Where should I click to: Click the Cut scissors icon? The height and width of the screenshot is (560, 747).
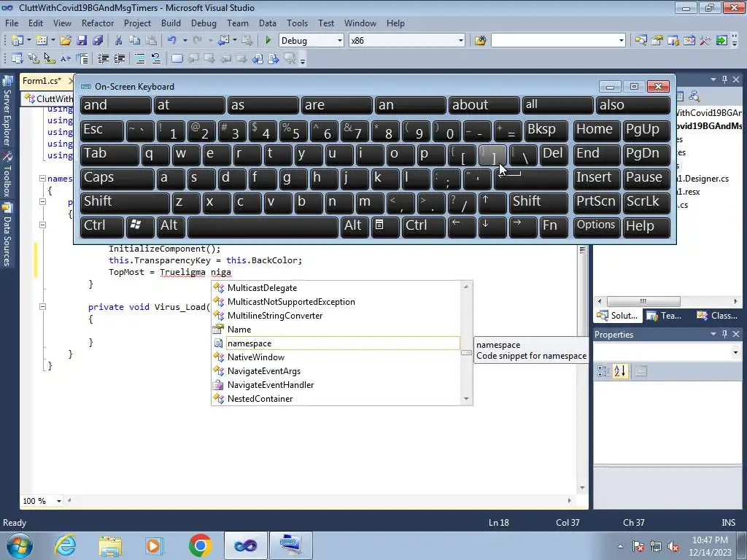point(119,41)
